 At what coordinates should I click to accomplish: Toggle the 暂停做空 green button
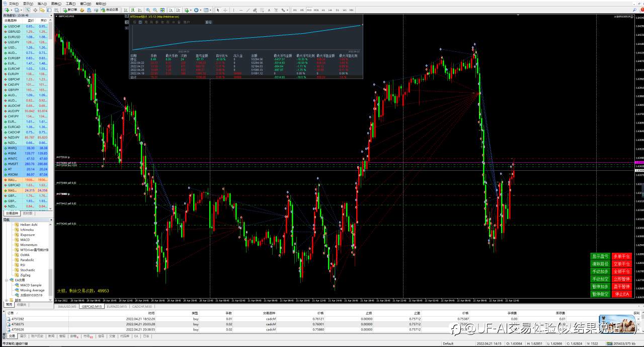600,294
